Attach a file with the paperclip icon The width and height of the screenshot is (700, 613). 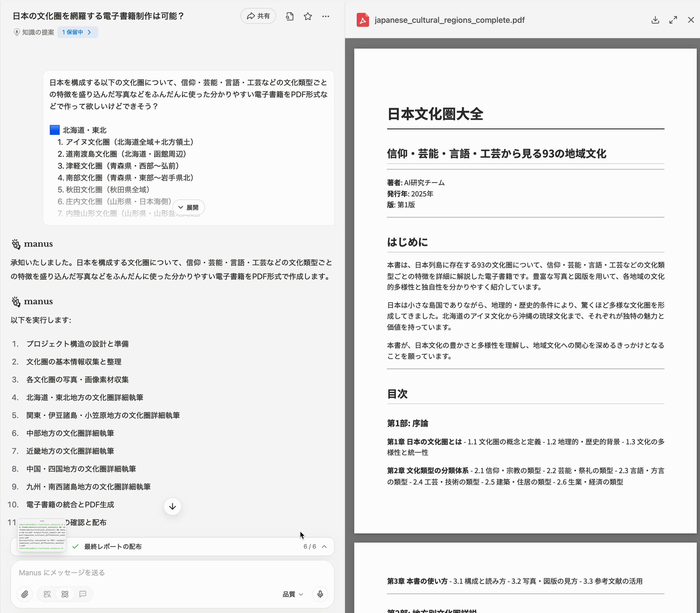[25, 594]
